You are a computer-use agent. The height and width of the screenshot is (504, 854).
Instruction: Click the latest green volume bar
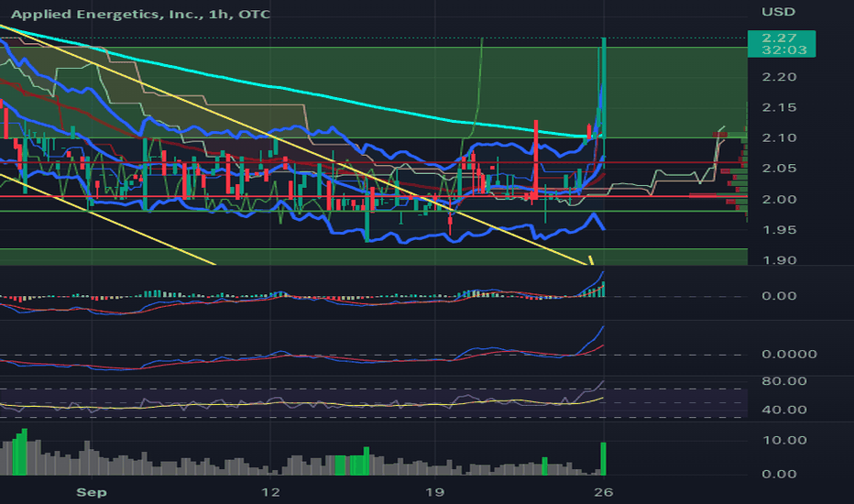click(603, 459)
